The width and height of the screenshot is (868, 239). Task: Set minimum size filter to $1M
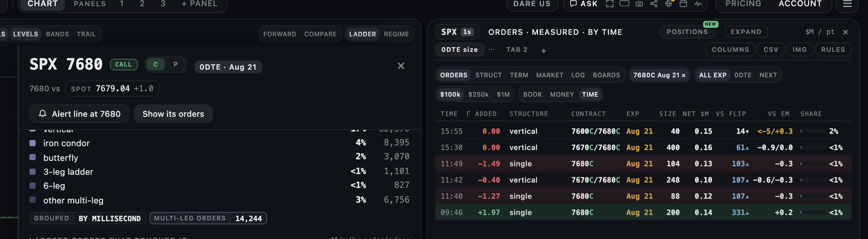point(503,94)
